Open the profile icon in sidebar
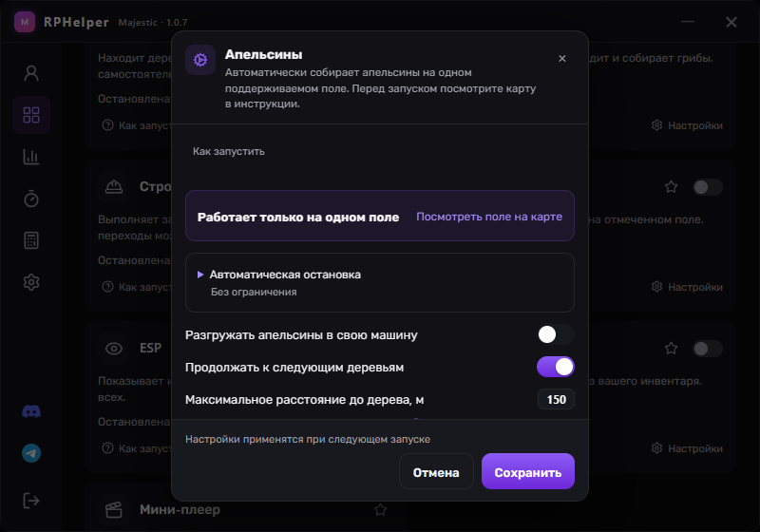The height and width of the screenshot is (532, 760). tap(31, 73)
